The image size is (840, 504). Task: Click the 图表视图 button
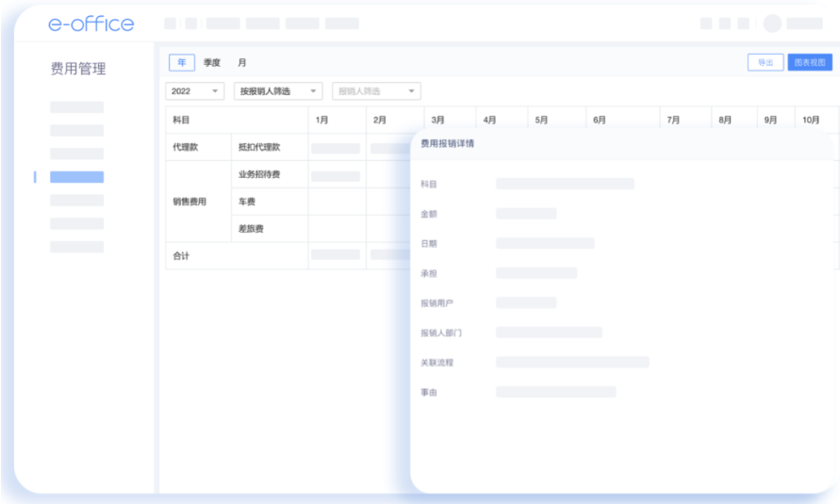[810, 62]
